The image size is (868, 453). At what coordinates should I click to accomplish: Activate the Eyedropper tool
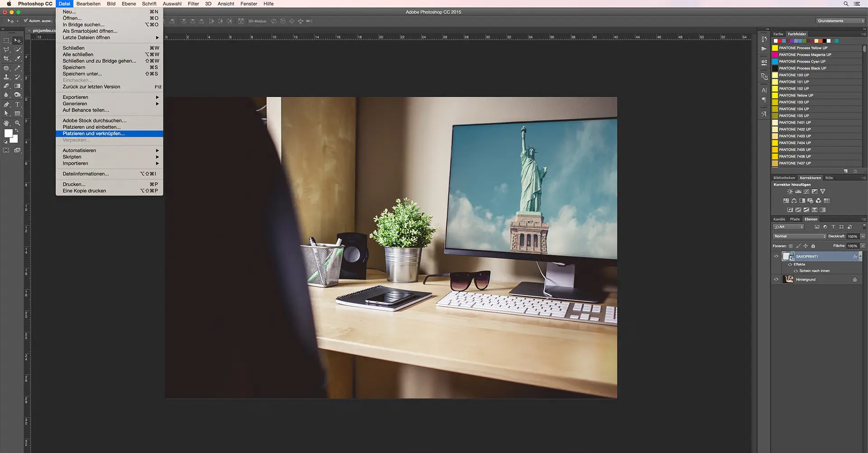click(x=17, y=58)
